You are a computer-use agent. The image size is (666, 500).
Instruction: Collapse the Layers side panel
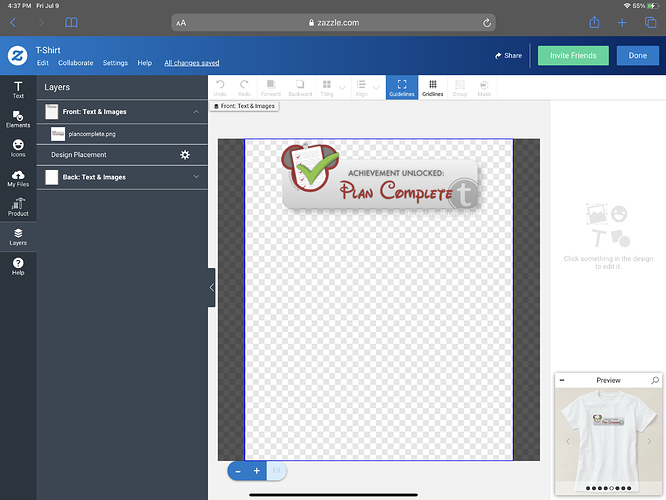coord(212,288)
